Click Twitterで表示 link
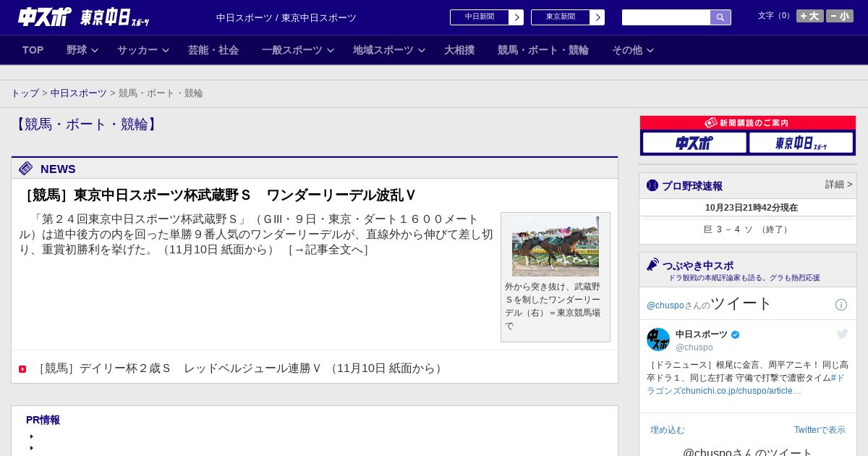The width and height of the screenshot is (868, 456). click(x=820, y=430)
